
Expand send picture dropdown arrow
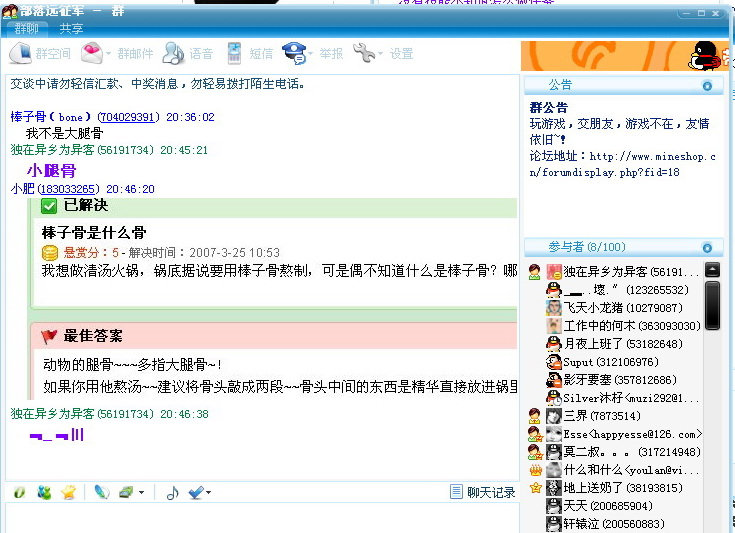(x=142, y=493)
